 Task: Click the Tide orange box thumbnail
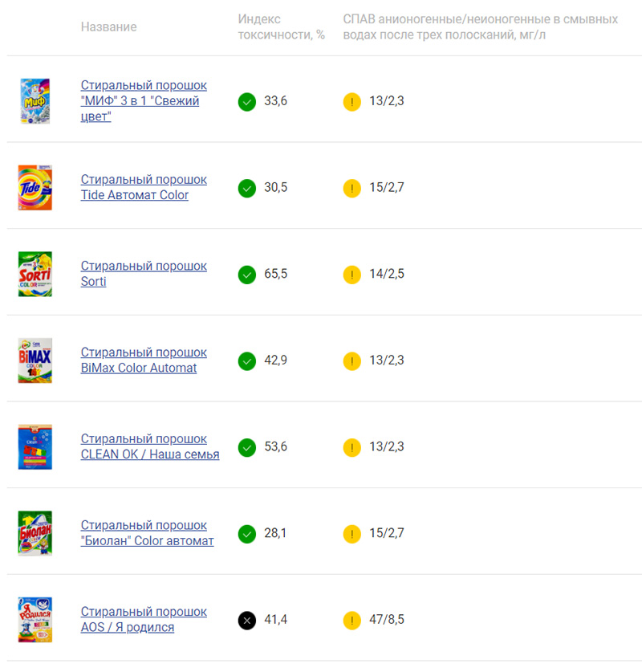35,188
